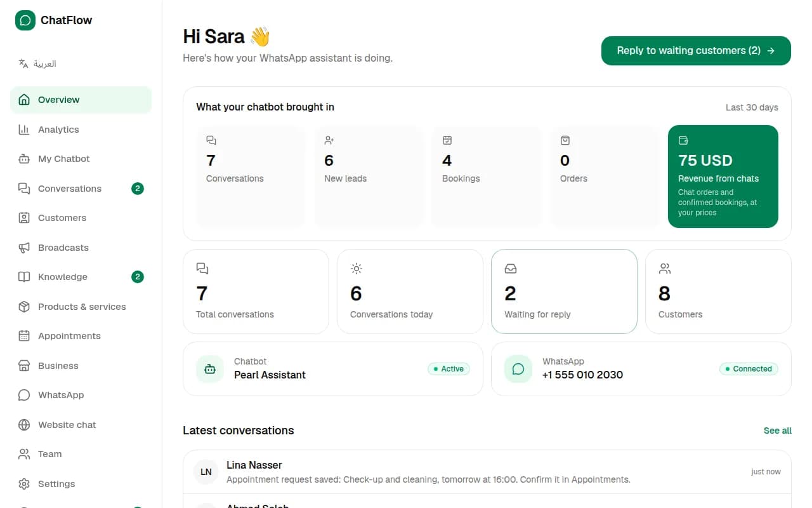Click the Knowledge badge showing 2
The image size is (812, 508).
click(x=138, y=277)
